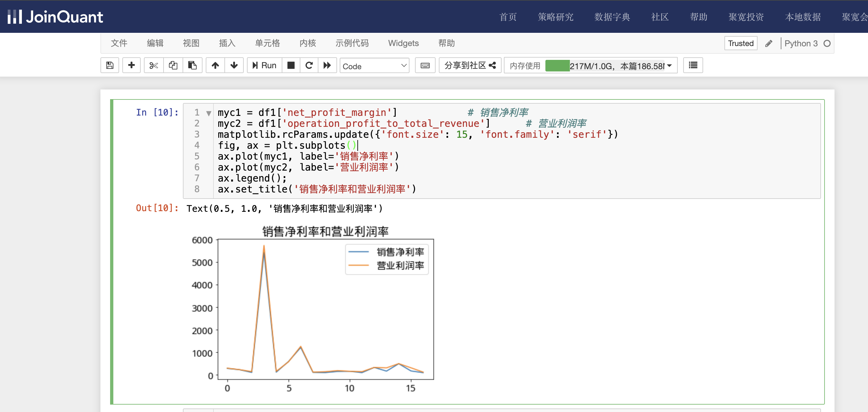Toggle the Trusted notebook indicator
The width and height of the screenshot is (868, 412).
(x=740, y=43)
